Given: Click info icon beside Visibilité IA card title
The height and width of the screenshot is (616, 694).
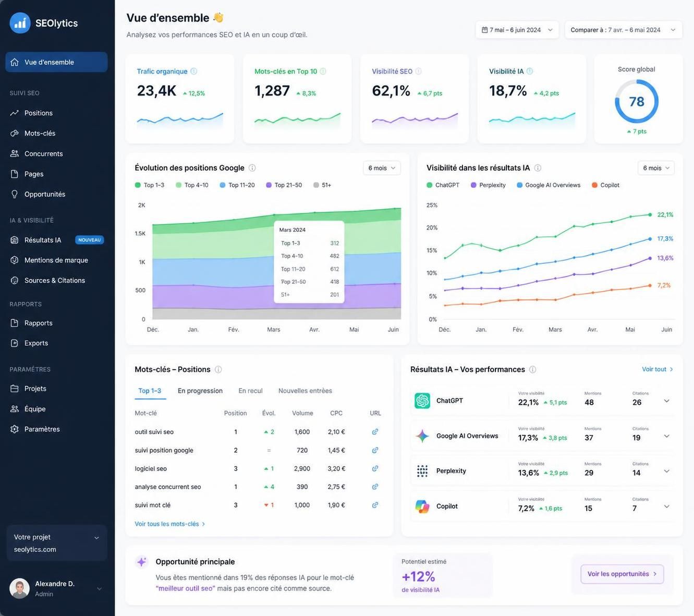Looking at the screenshot, I should coord(530,71).
